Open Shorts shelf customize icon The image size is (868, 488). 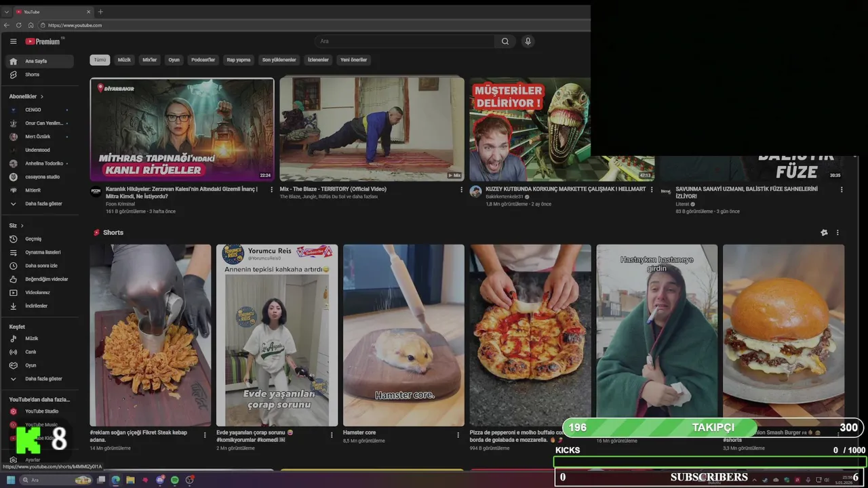pyautogui.click(x=824, y=232)
